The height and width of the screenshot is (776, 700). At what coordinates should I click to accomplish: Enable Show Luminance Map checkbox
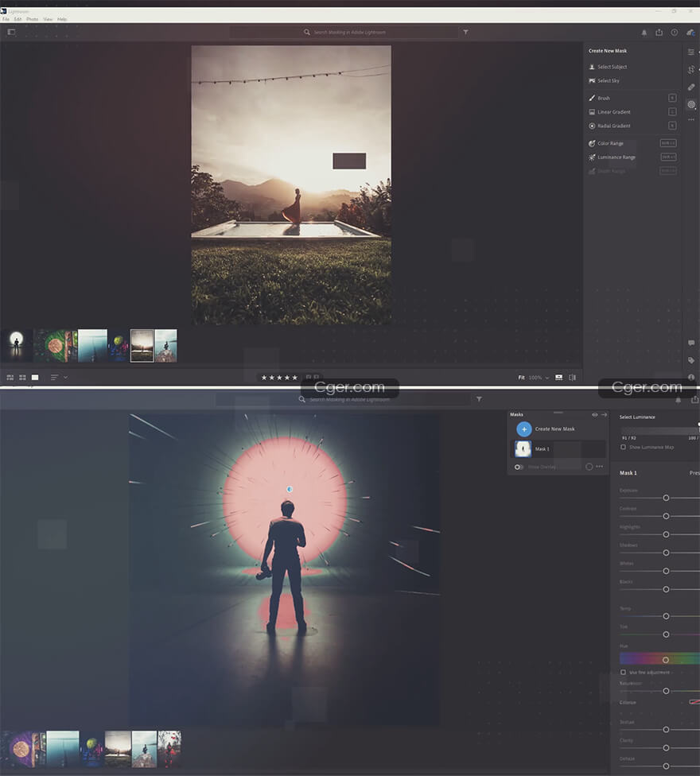pyautogui.click(x=624, y=447)
